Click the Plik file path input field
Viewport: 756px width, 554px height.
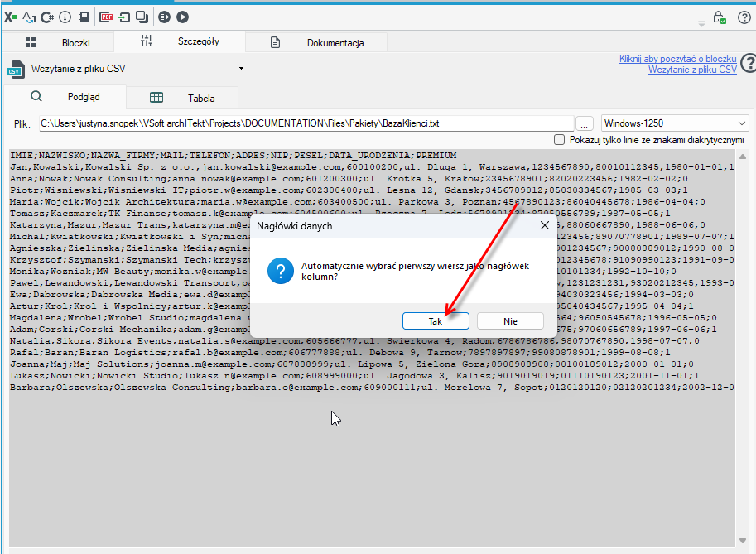306,123
